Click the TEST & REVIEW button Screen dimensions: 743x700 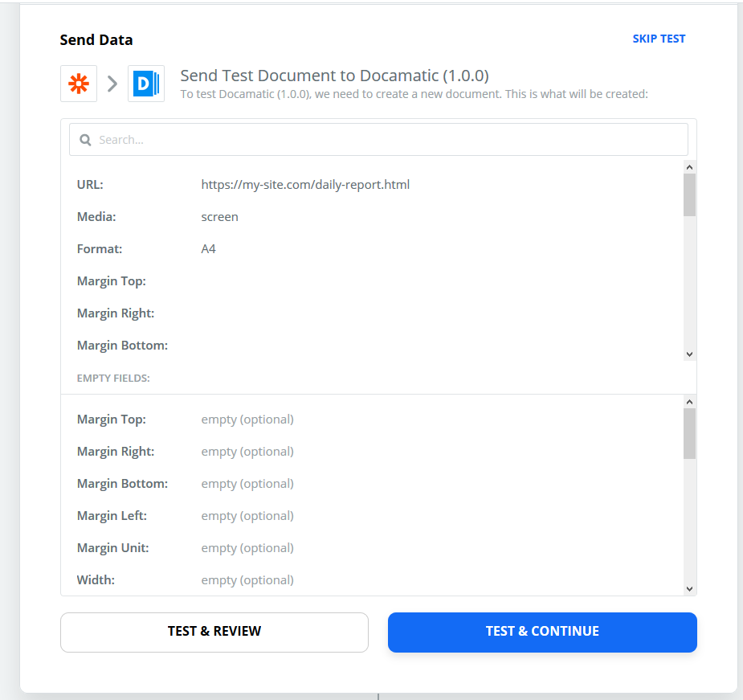click(214, 632)
